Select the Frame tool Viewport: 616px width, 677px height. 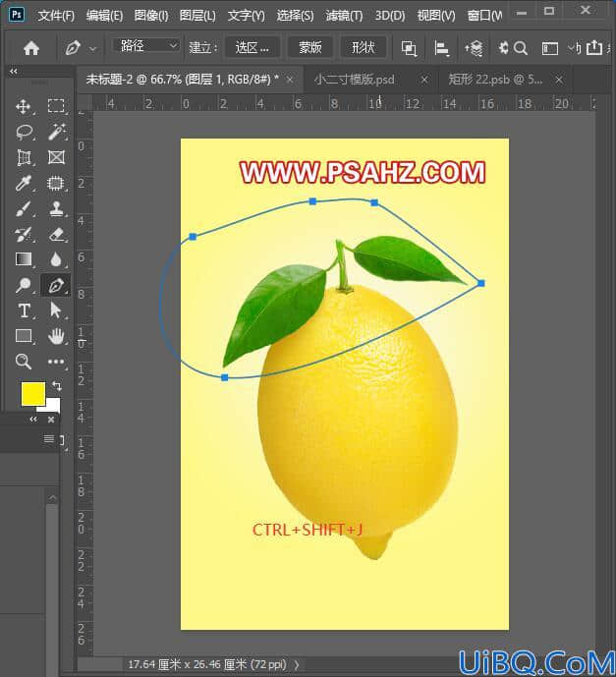[x=57, y=157]
